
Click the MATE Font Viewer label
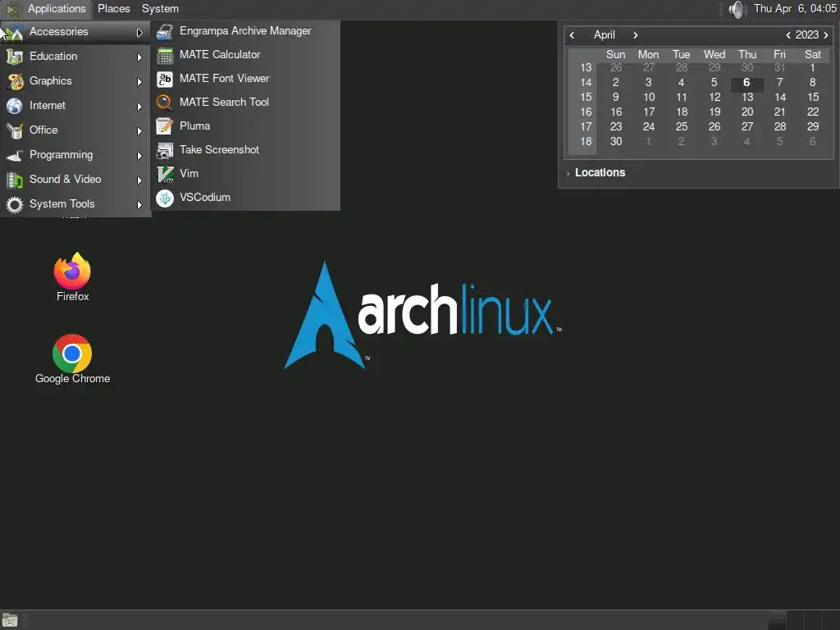(225, 79)
